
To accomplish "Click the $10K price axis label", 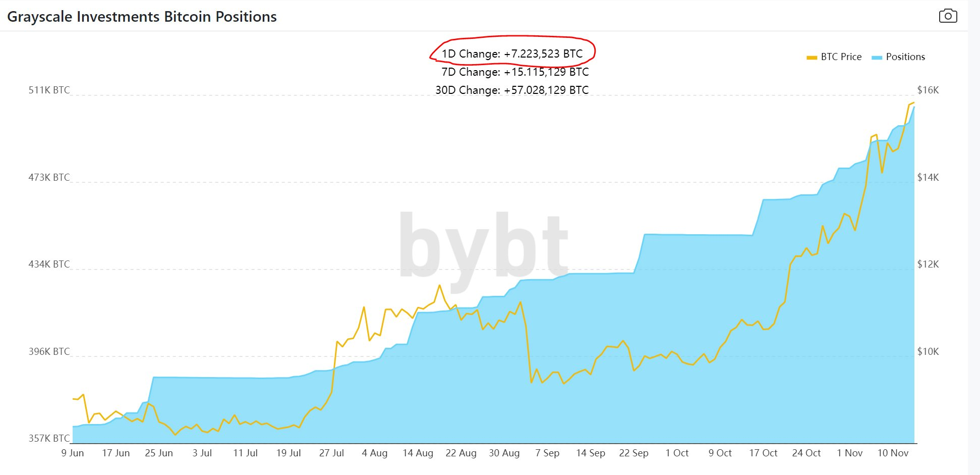I will click(x=928, y=351).
